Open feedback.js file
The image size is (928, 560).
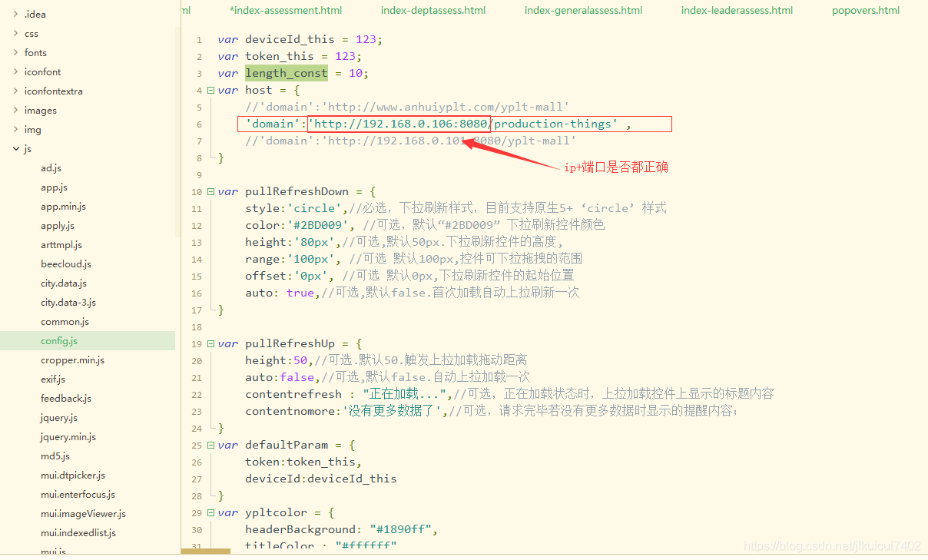(66, 399)
